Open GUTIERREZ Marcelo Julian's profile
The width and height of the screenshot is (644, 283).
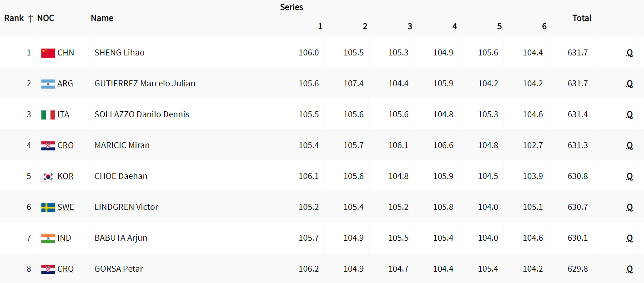(x=145, y=84)
